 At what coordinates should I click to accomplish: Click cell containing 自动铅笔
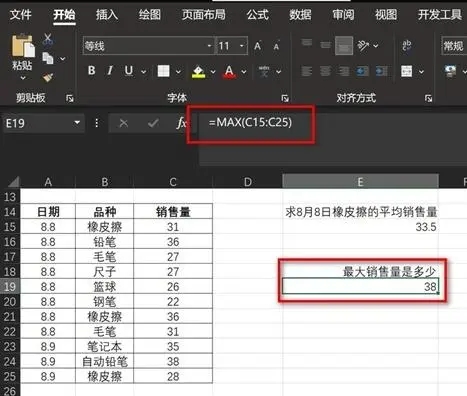click(105, 362)
